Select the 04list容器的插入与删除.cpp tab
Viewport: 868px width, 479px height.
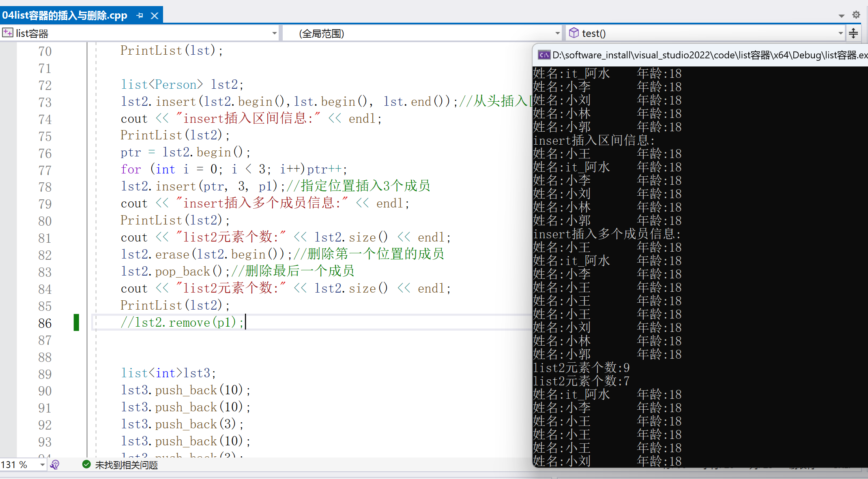(65, 15)
